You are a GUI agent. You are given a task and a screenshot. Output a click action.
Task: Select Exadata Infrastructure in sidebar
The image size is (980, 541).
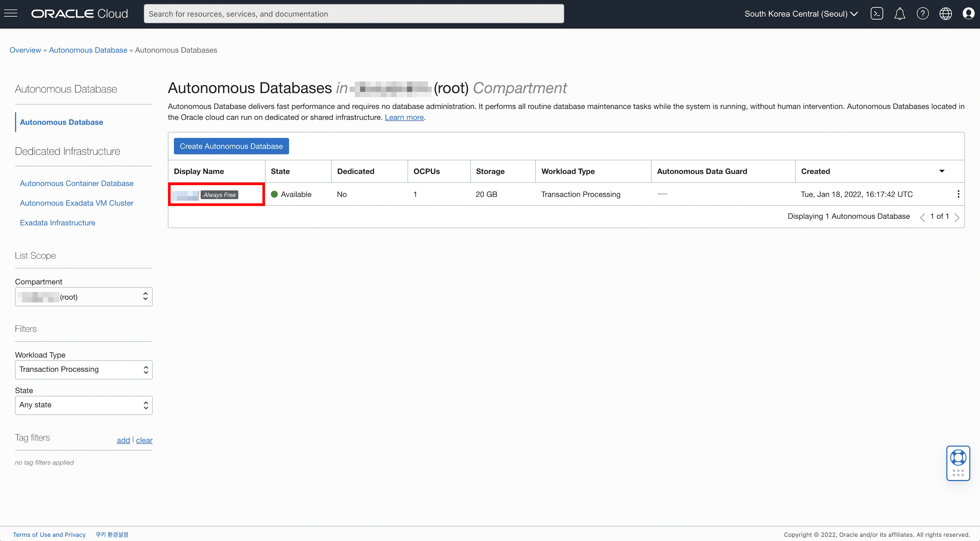pyautogui.click(x=57, y=223)
